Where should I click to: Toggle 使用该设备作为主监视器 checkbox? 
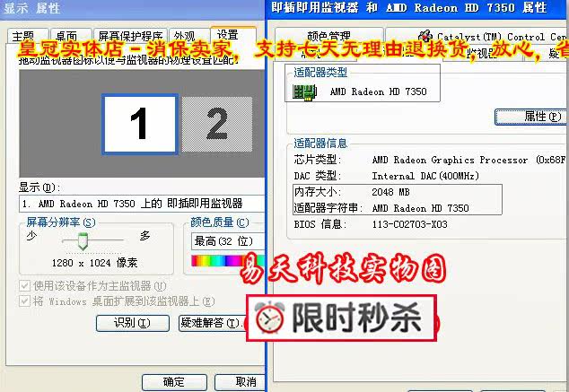tap(24, 286)
